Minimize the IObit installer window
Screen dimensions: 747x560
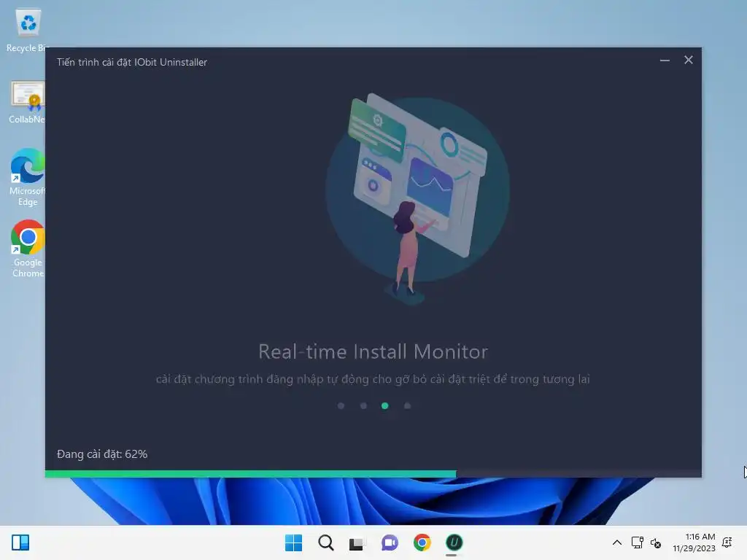665,61
